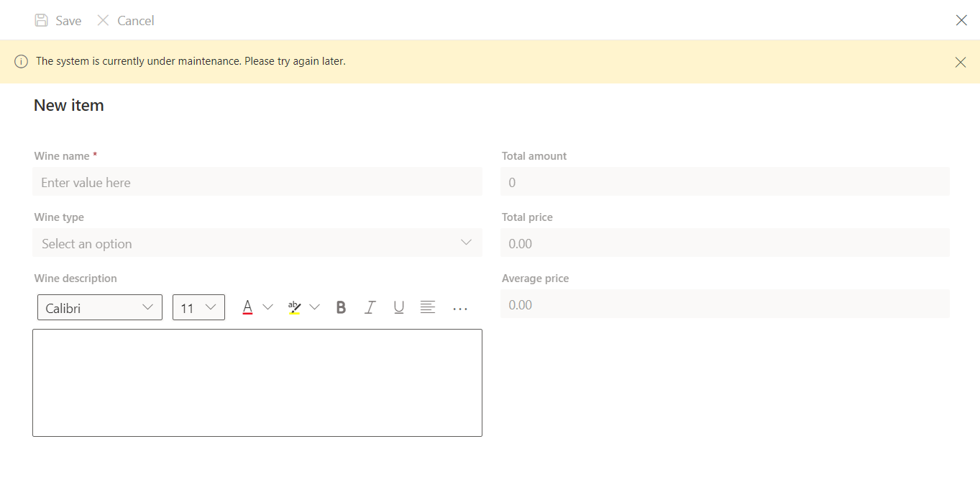980x480 pixels.
Task: Dismiss the maintenance notification
Action: 961,62
